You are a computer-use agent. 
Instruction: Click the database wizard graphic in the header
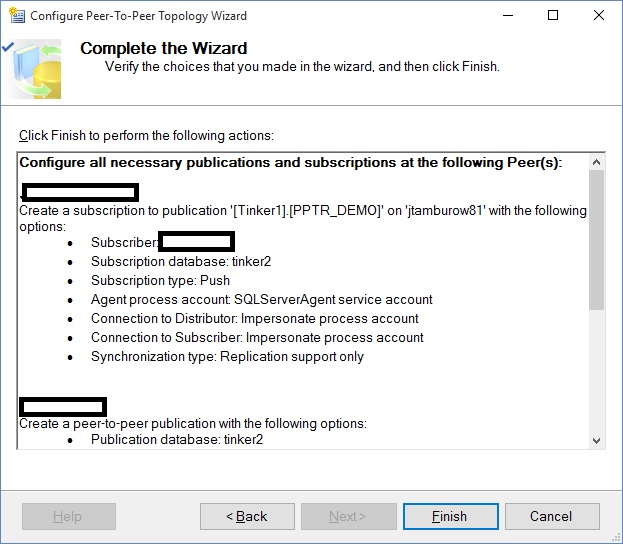click(x=37, y=69)
